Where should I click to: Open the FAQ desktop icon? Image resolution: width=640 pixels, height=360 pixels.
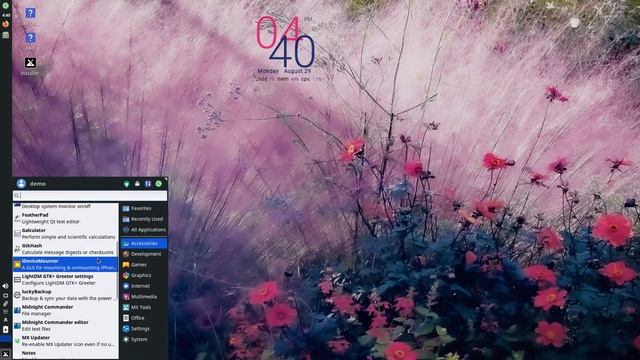[30, 41]
